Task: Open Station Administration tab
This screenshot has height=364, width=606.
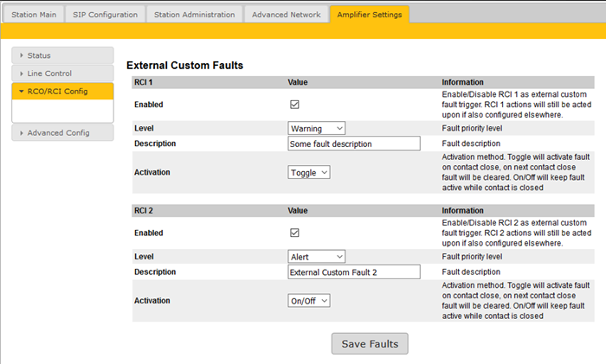Action: [193, 15]
